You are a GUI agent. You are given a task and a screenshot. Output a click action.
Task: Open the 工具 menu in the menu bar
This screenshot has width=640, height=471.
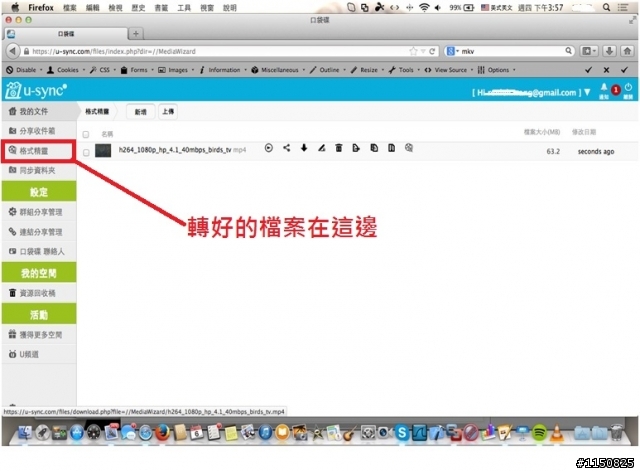184,8
